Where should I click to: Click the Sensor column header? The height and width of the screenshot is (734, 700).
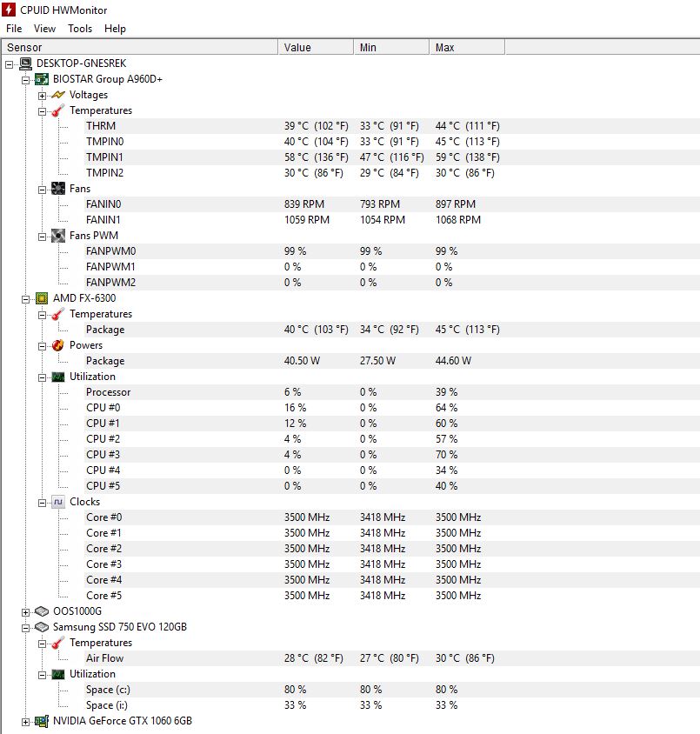[139, 47]
